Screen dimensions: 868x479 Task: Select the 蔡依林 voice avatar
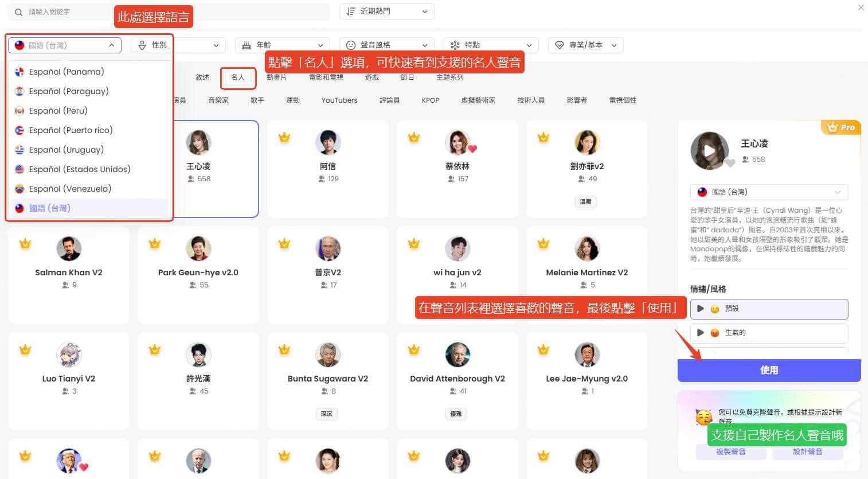coord(458,143)
